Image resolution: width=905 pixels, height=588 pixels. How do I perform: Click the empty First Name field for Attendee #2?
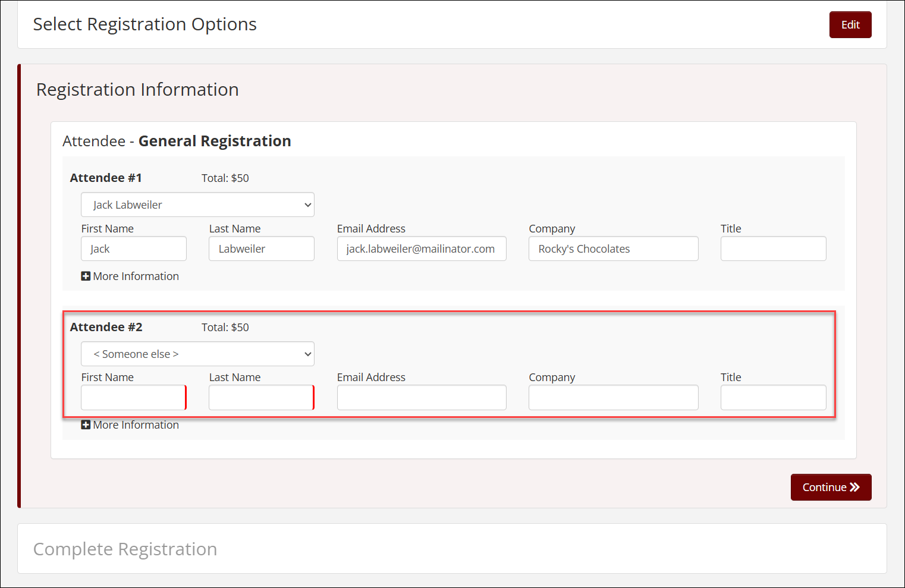(134, 397)
